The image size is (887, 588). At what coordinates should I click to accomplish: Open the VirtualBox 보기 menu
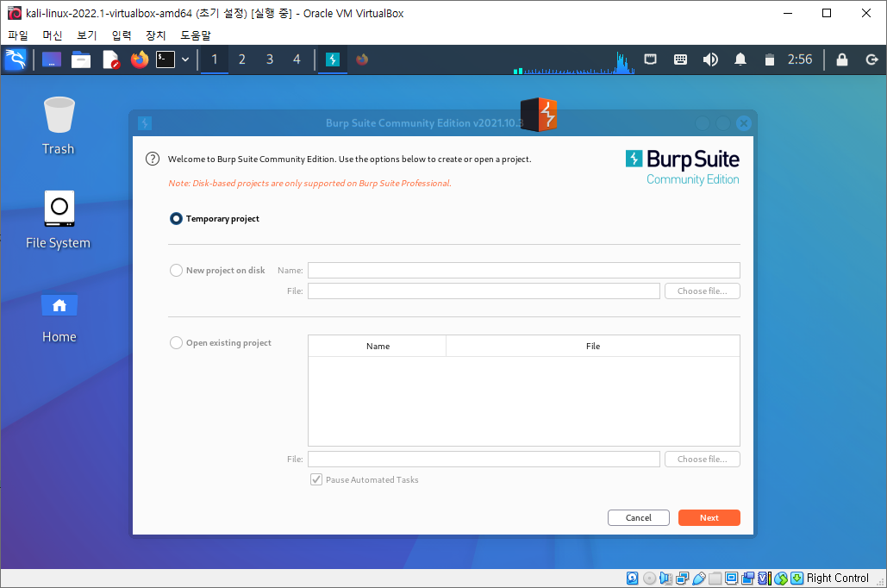pos(87,35)
